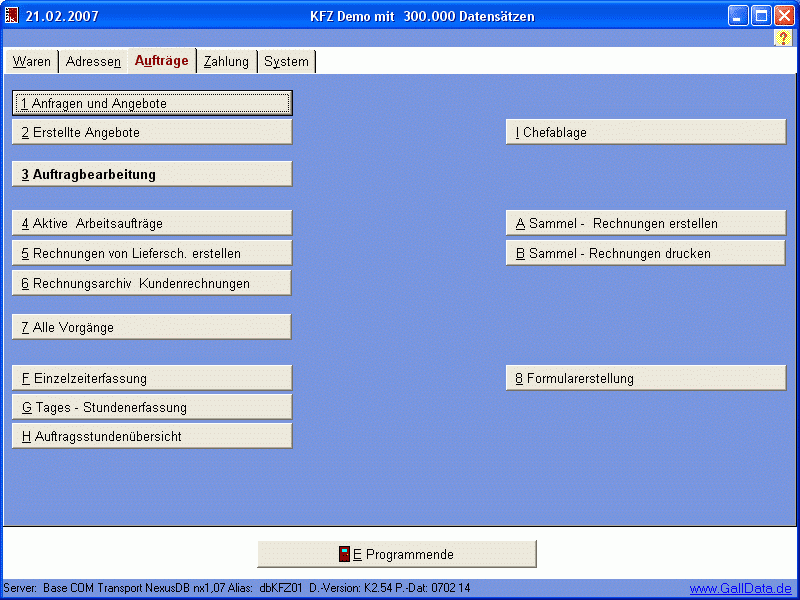Click the yellow help question mark icon

(783, 37)
